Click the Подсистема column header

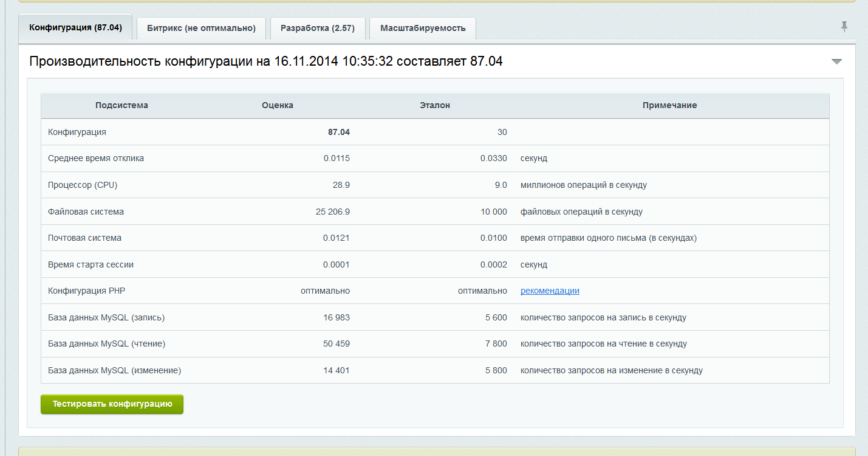tap(121, 105)
